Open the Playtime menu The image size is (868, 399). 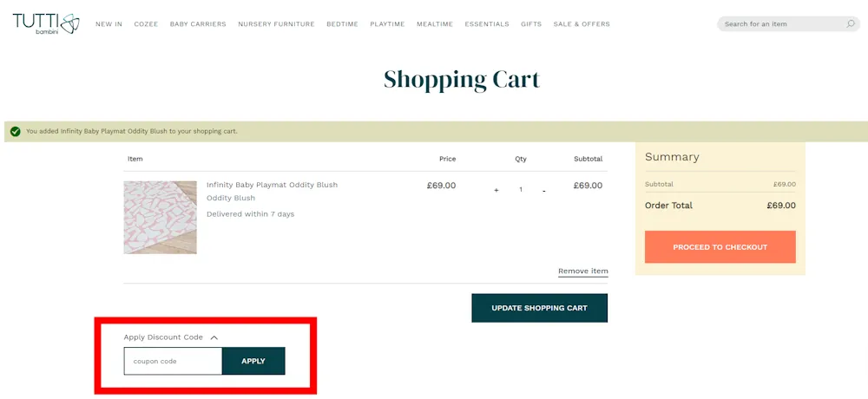click(387, 23)
